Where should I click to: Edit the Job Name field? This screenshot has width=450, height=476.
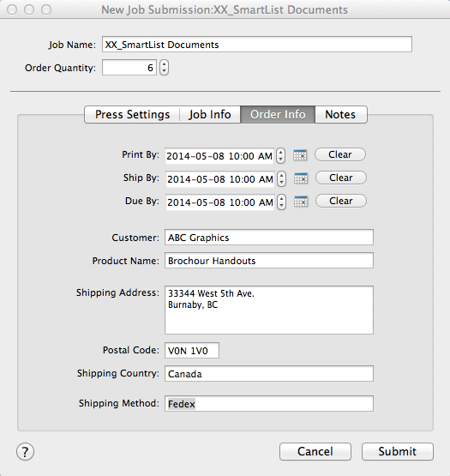[257, 45]
